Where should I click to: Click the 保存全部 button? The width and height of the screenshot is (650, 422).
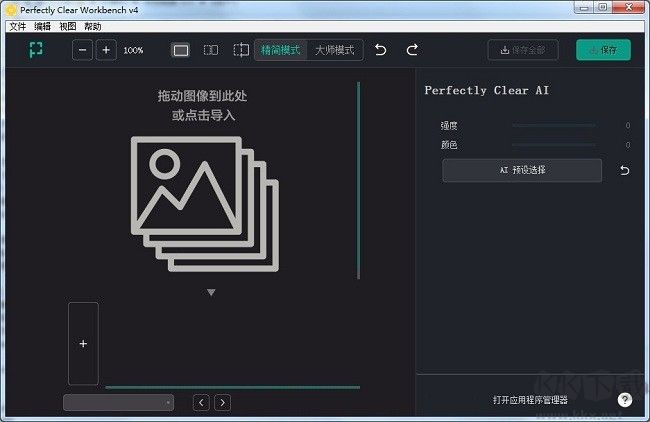coord(523,50)
